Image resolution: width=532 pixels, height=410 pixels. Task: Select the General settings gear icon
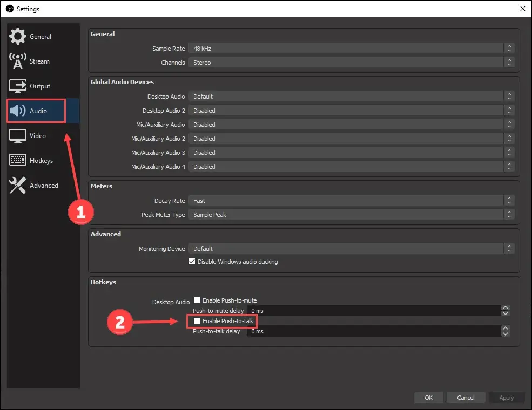coord(17,36)
